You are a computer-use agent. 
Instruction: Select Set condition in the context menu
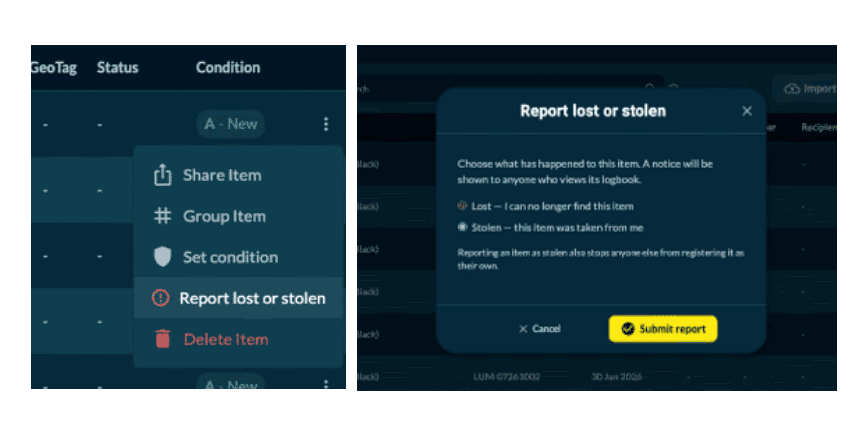pos(239,257)
